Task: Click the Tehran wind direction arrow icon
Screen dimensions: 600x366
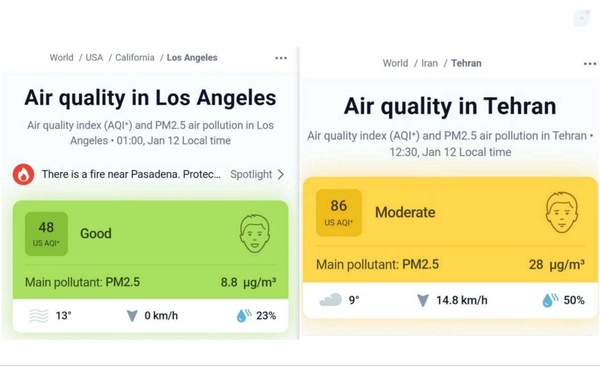Action: (x=423, y=301)
